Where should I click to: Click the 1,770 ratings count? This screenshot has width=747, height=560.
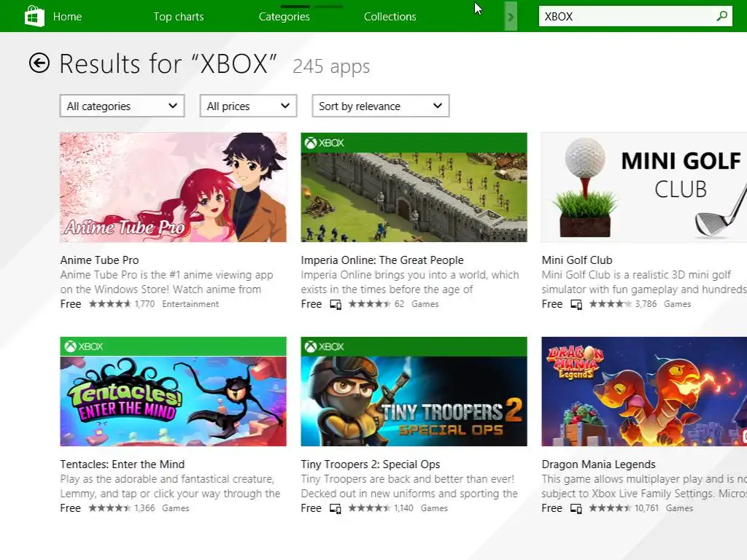144,304
